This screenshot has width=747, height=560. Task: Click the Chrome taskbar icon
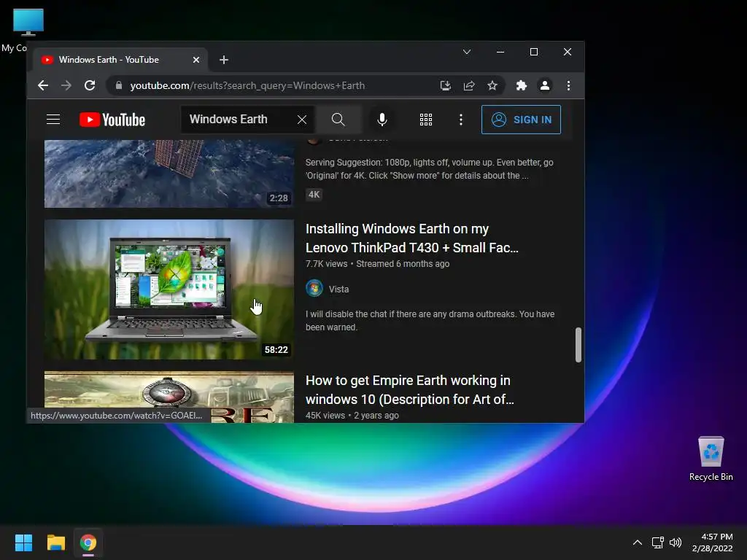(88, 542)
